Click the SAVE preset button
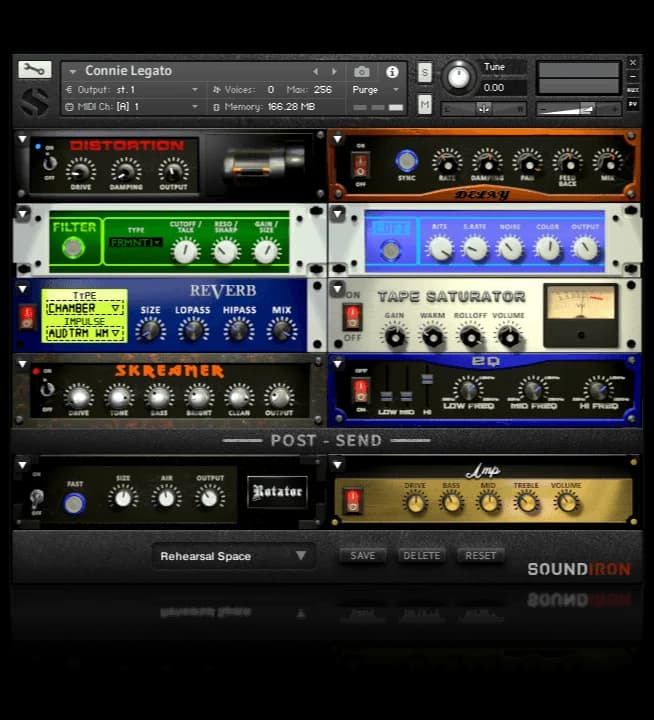The image size is (654, 720). [x=363, y=556]
